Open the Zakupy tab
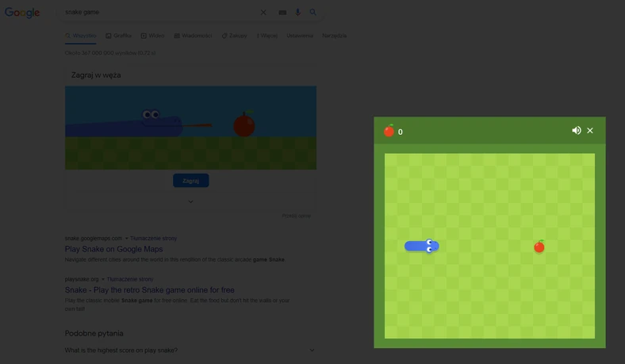625x364 pixels. (x=235, y=36)
